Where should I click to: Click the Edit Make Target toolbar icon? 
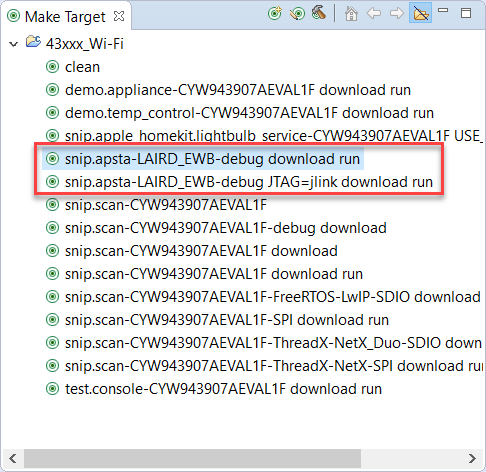[297, 14]
